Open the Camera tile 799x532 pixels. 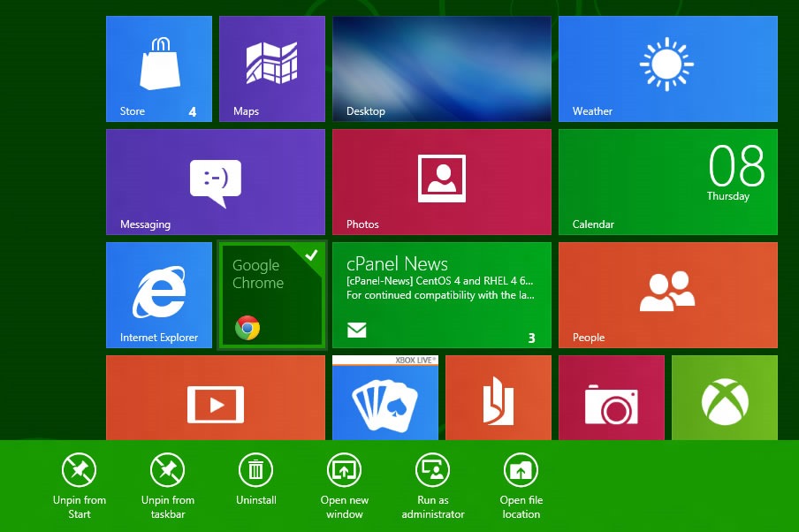612,399
